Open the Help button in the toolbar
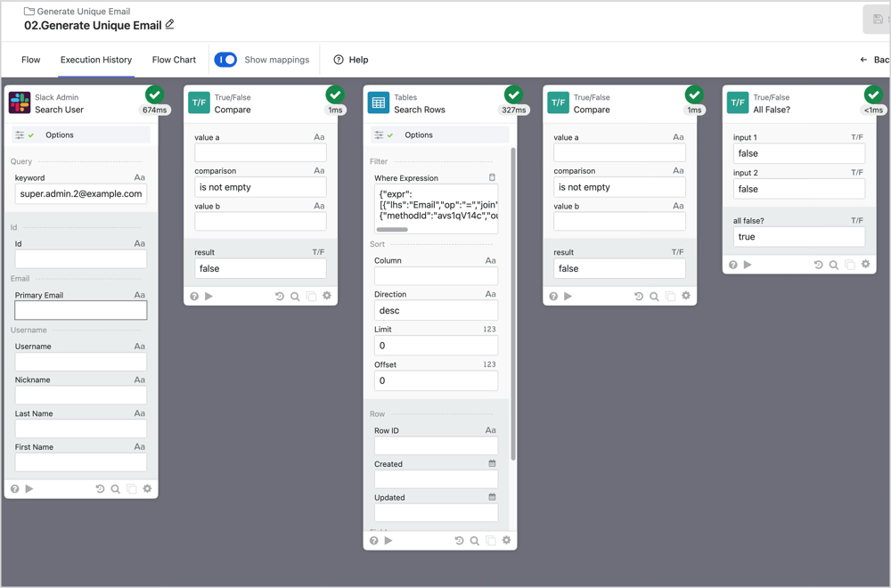Viewport: 891px width, 588px height. point(350,60)
